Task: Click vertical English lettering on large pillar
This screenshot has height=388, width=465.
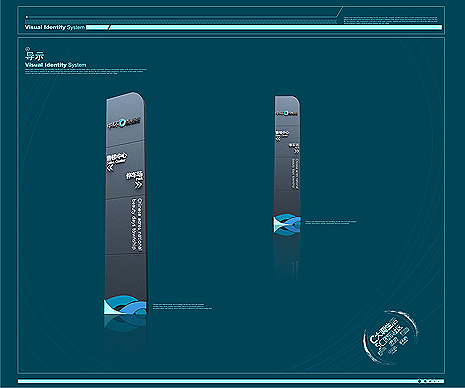Action: [136, 224]
